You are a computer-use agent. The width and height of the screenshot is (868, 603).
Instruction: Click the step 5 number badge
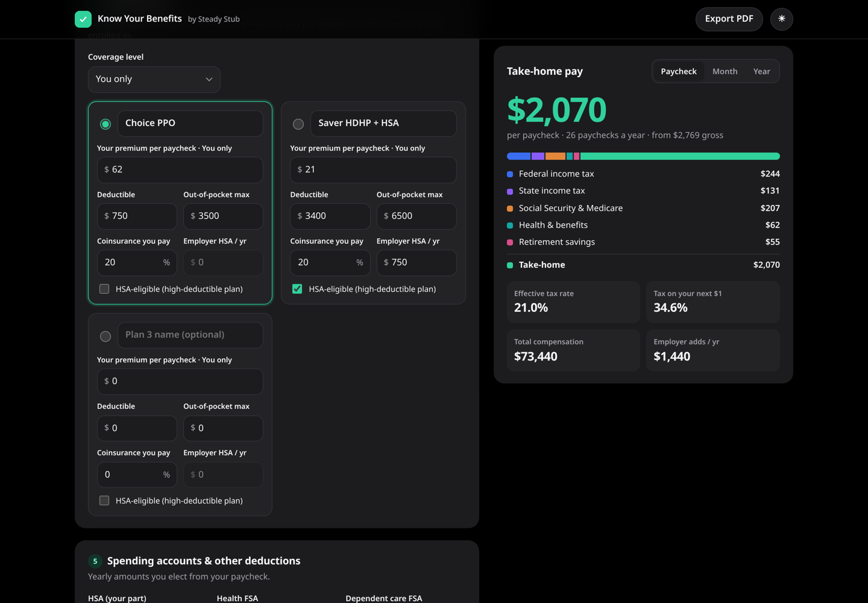tap(95, 561)
